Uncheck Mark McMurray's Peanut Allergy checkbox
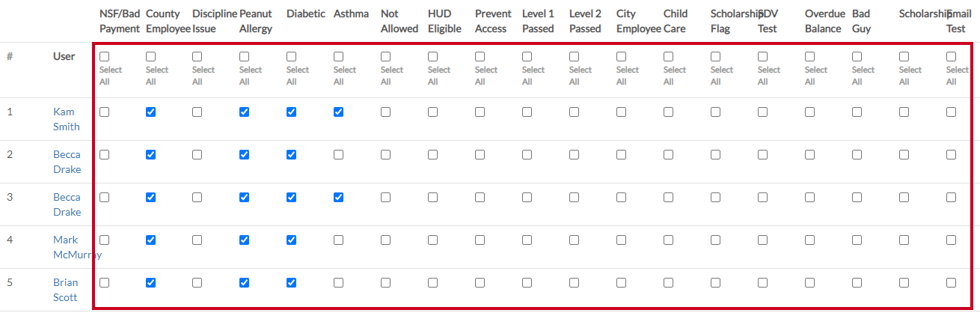980x313 pixels. pos(244,240)
